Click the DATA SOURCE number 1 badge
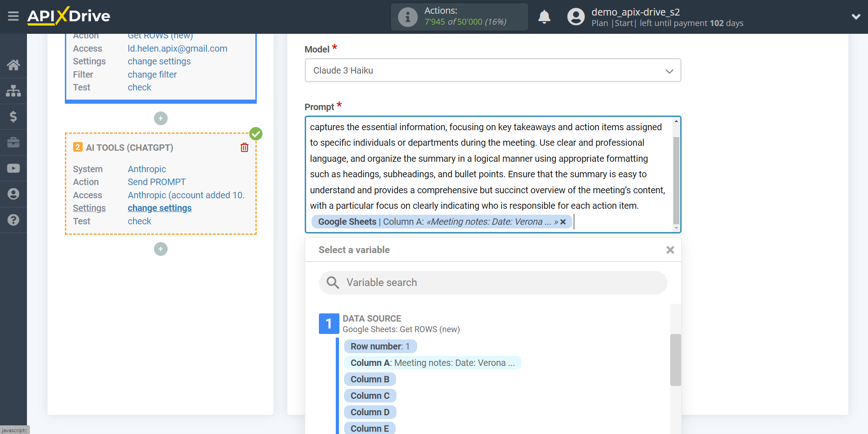Screen dimensions: 868x434 (x=329, y=323)
